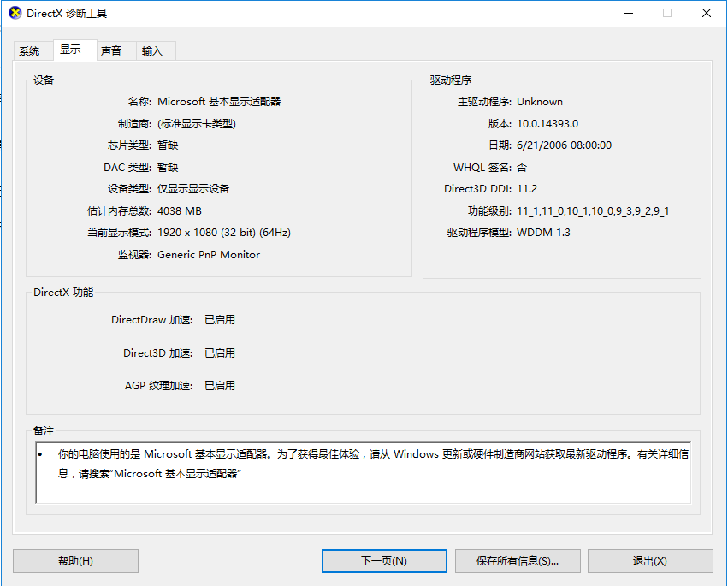Click driver version 10.0.14393.0
The width and height of the screenshot is (728, 586).
pyautogui.click(x=547, y=124)
